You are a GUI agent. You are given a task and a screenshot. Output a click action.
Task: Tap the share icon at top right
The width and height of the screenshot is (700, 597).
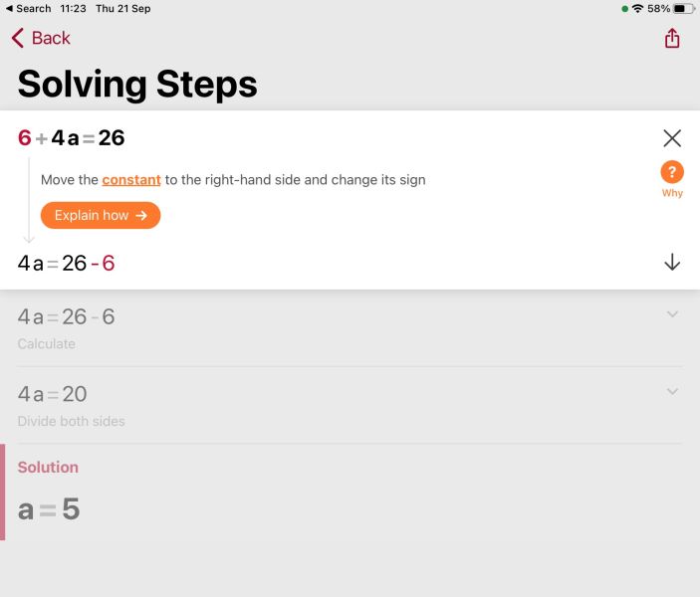672,38
